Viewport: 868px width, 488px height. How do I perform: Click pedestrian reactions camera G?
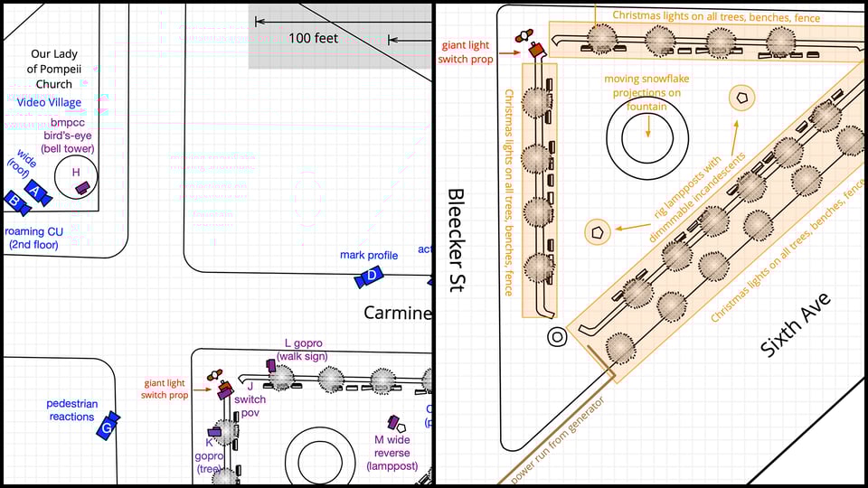point(108,426)
